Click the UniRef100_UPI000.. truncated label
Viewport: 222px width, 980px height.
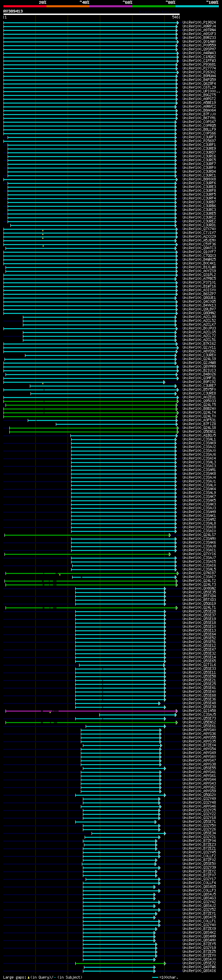(x=201, y=91)
